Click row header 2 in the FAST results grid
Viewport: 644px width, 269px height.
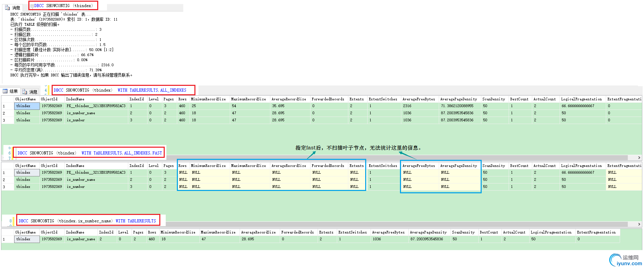click(x=7, y=179)
